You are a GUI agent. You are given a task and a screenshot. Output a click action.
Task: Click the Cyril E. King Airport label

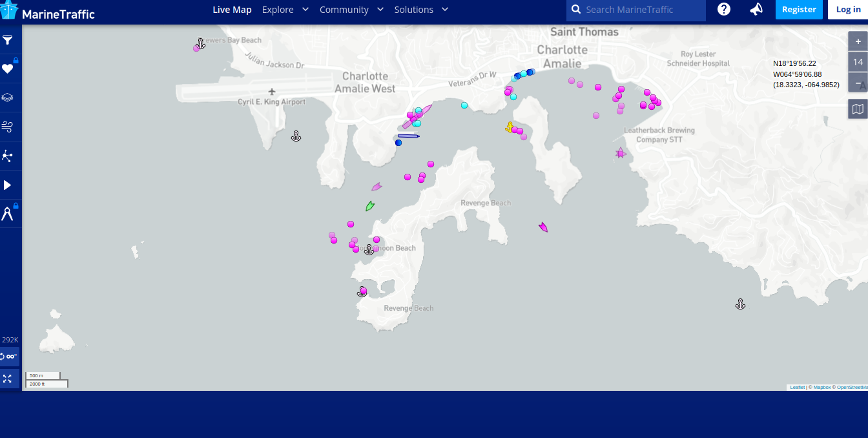tap(271, 102)
